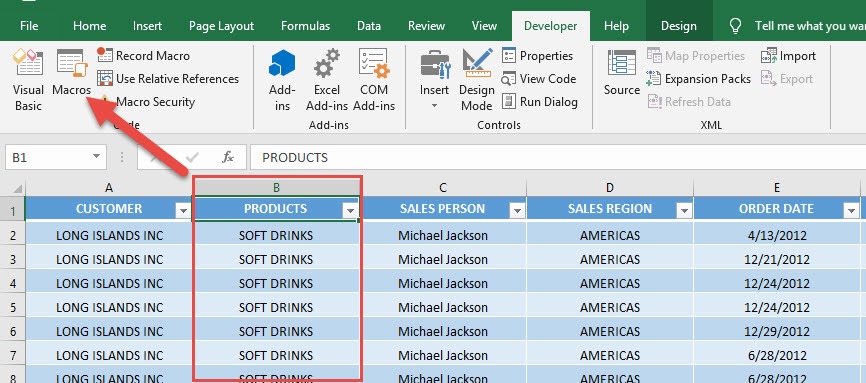Image resolution: width=866 pixels, height=383 pixels.
Task: Open XML Expansion Packs
Action: (699, 79)
